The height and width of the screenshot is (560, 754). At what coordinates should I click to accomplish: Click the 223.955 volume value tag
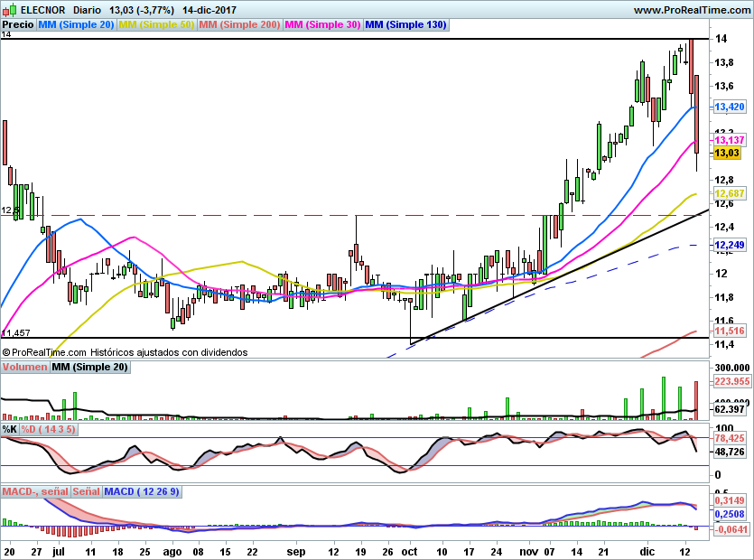tap(732, 381)
